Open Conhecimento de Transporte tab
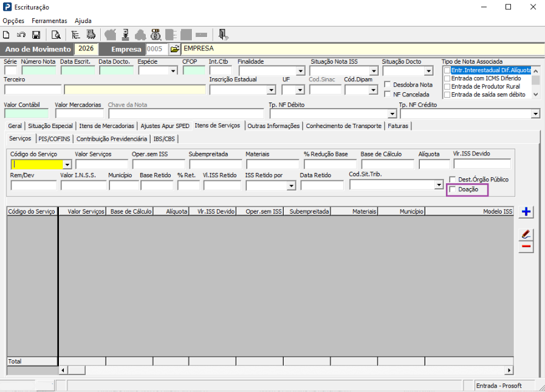 point(344,126)
